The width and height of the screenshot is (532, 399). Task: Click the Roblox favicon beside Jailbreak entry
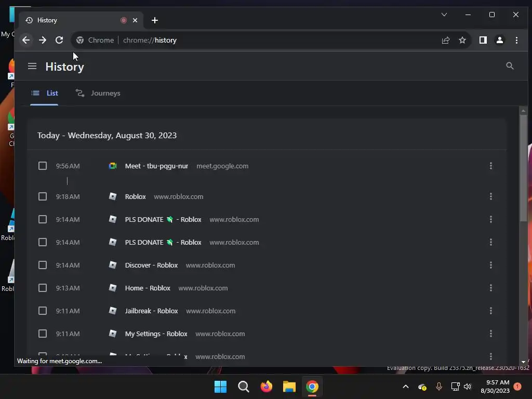113,311
